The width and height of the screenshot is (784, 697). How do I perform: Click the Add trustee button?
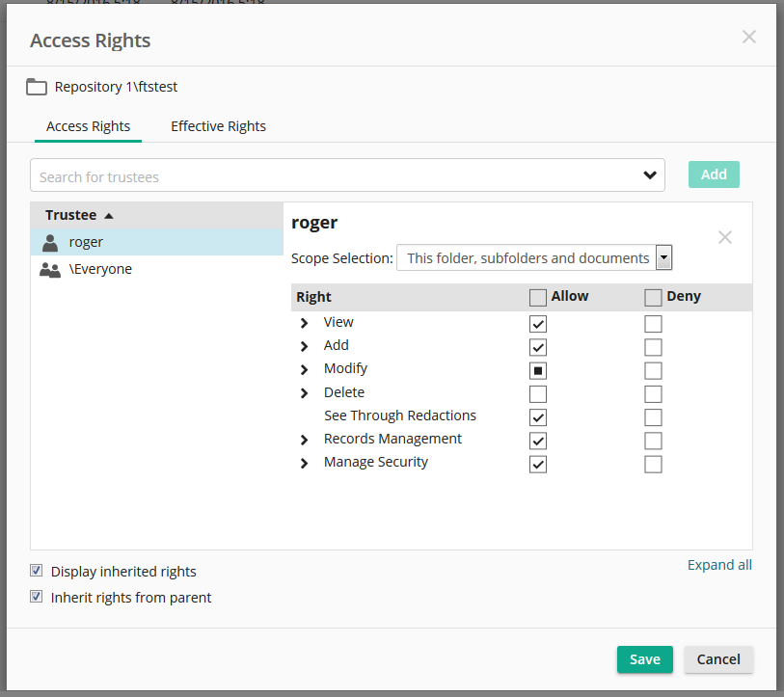pos(714,174)
